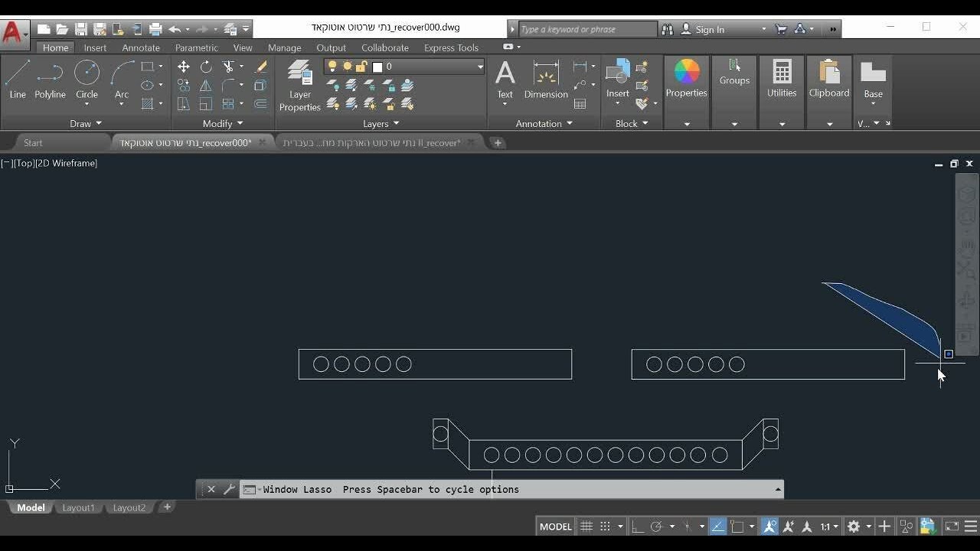Toggle snap mode dots in status bar
The width and height of the screenshot is (980, 551).
pyautogui.click(x=605, y=527)
